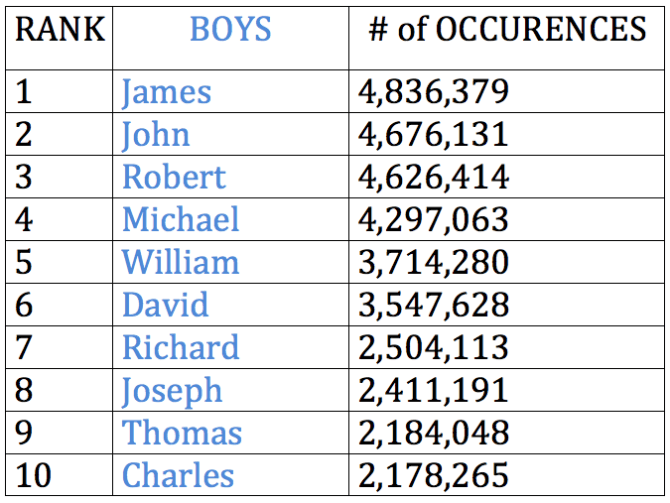Select the occurrence count 3,714,280

(x=434, y=262)
